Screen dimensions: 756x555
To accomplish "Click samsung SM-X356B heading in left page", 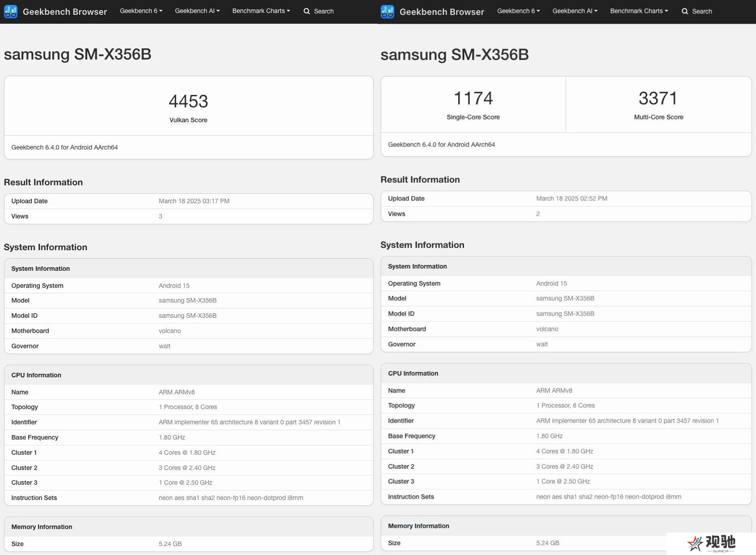I will point(77,55).
